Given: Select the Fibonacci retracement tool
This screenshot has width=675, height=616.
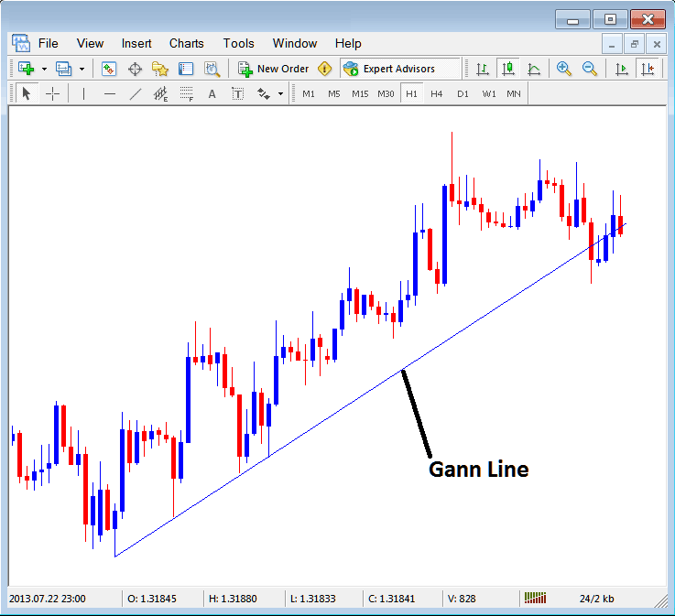Looking at the screenshot, I should click(x=187, y=93).
